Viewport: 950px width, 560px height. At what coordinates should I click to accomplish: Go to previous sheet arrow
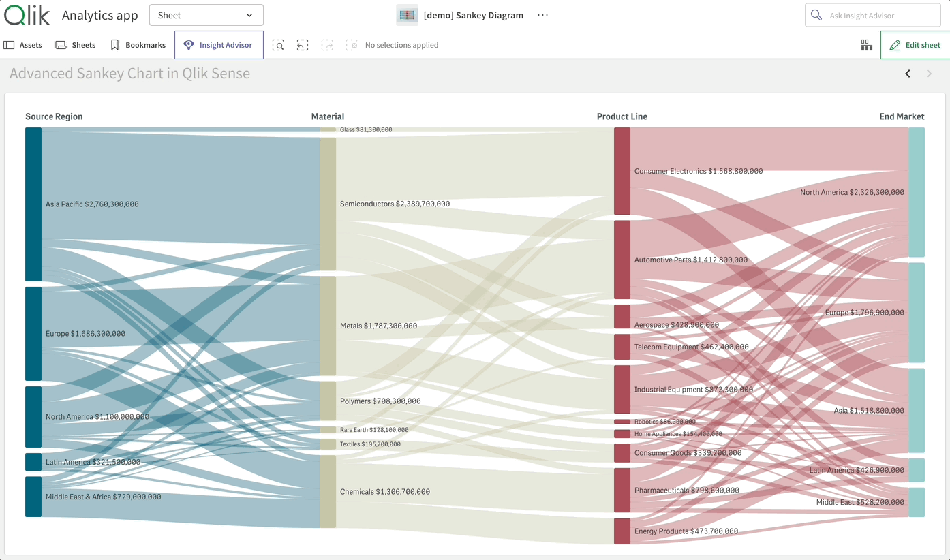[x=908, y=74]
